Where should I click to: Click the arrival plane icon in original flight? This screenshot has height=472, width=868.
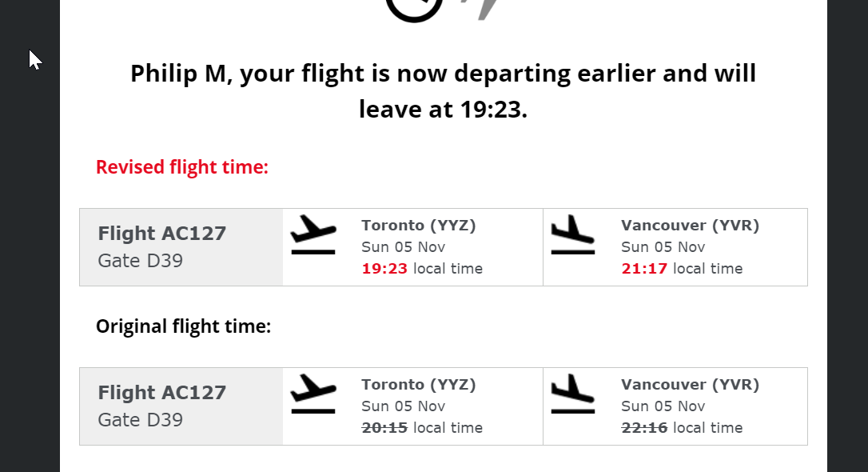tap(573, 394)
